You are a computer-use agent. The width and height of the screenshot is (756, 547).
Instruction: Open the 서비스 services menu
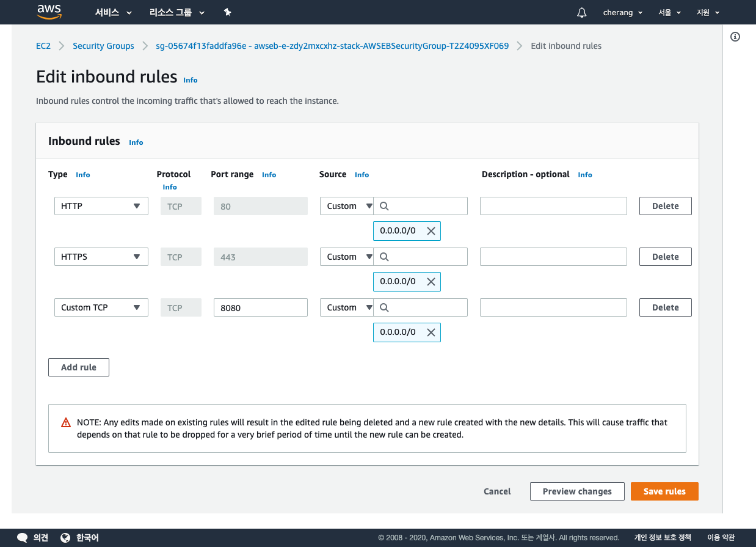(x=114, y=12)
